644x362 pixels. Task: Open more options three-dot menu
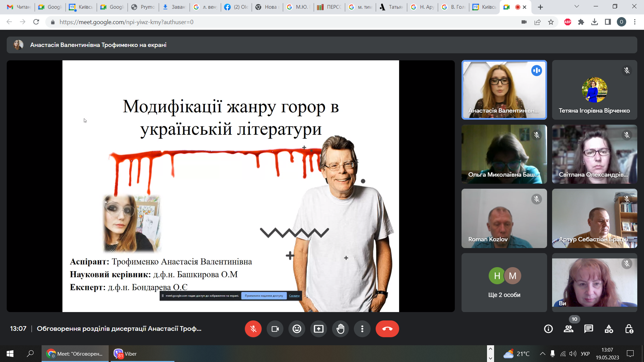pyautogui.click(x=362, y=329)
